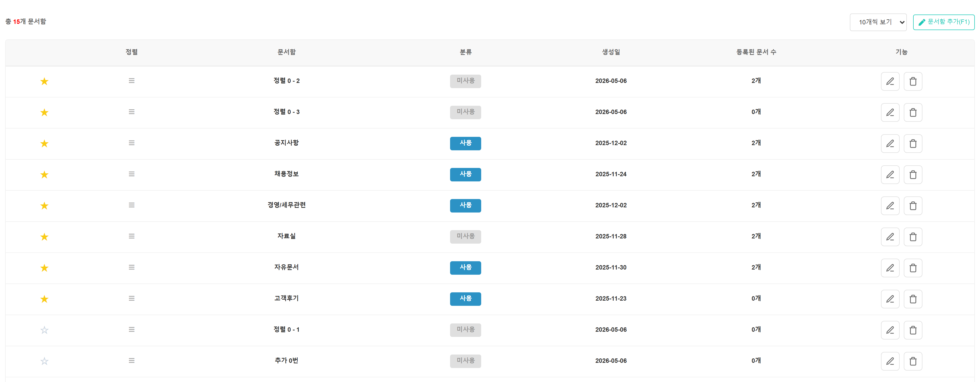Remove the 경영/세무관련 document box
Viewport: 980px width, 382px height.
[913, 206]
